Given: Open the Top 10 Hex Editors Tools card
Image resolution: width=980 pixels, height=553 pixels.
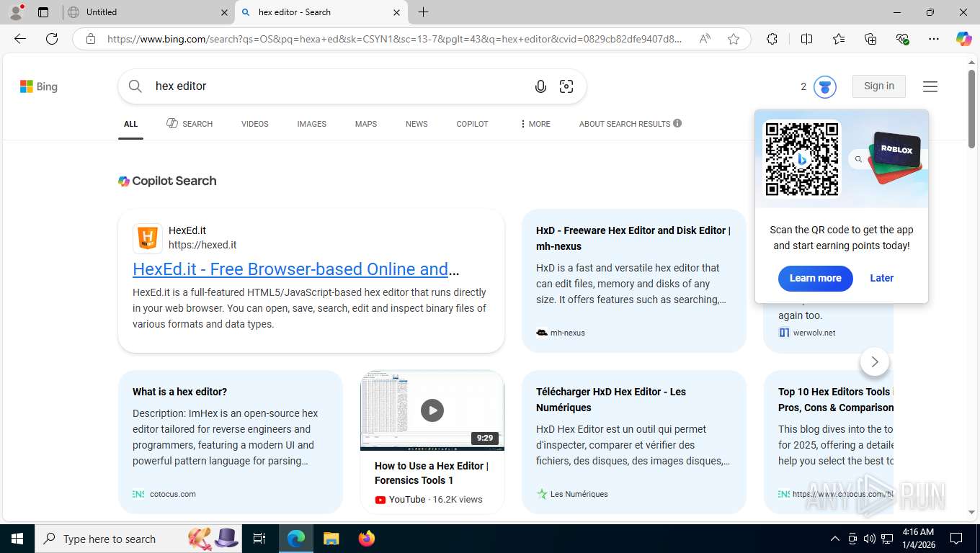Looking at the screenshot, I should pyautogui.click(x=829, y=442).
